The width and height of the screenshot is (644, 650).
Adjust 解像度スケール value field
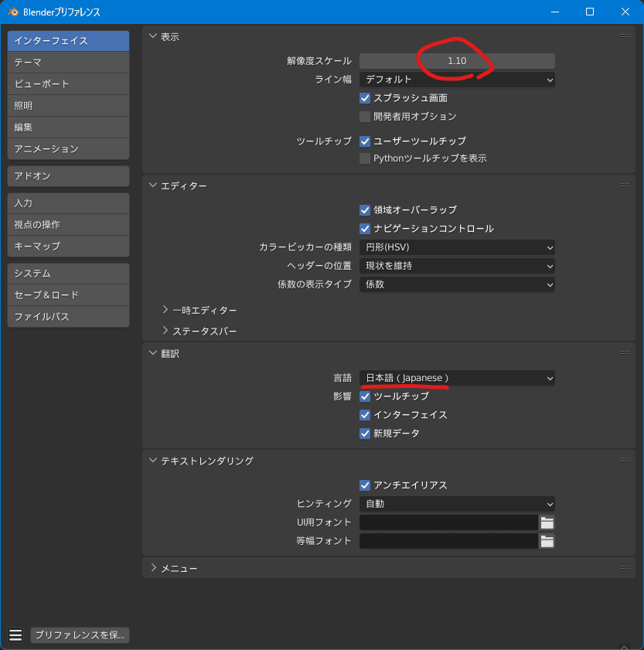click(x=457, y=61)
